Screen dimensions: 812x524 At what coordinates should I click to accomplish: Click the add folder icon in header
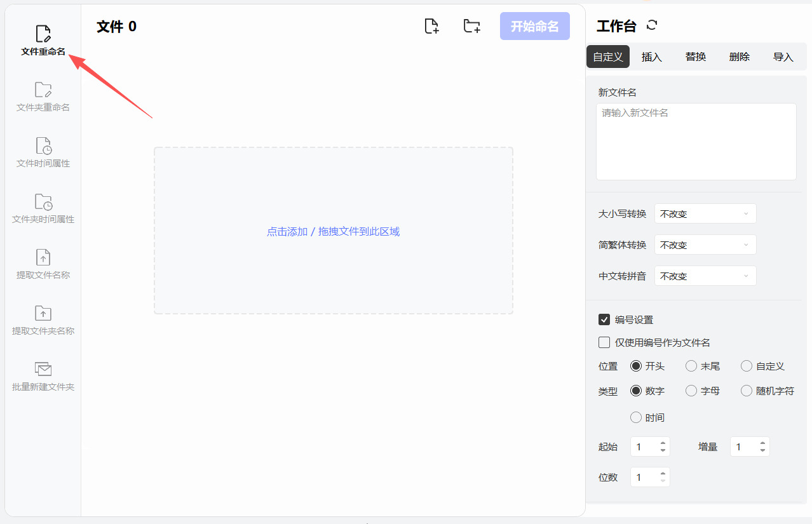tap(471, 26)
